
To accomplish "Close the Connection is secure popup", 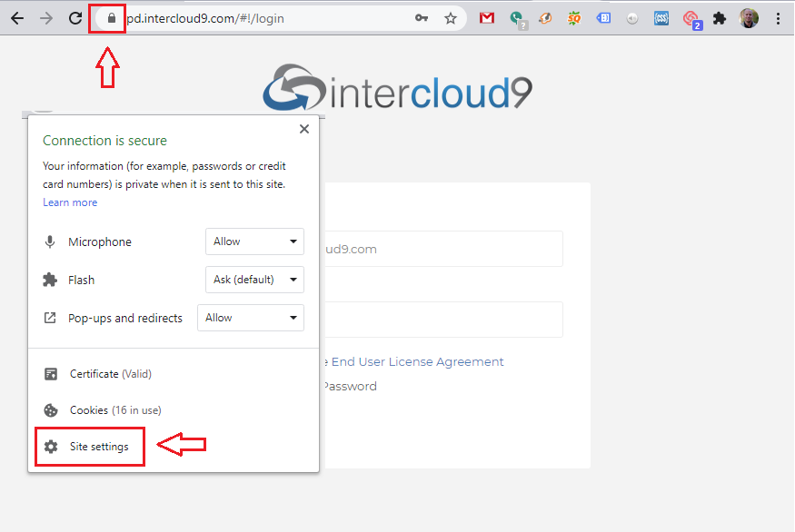I will pos(304,129).
